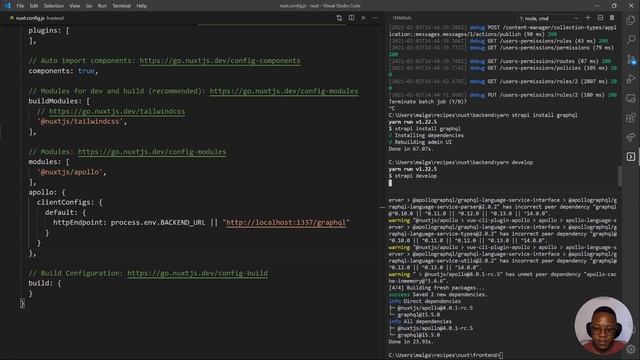
Task: Click the frontend terminal prompt at the bottom
Action: [446, 355]
